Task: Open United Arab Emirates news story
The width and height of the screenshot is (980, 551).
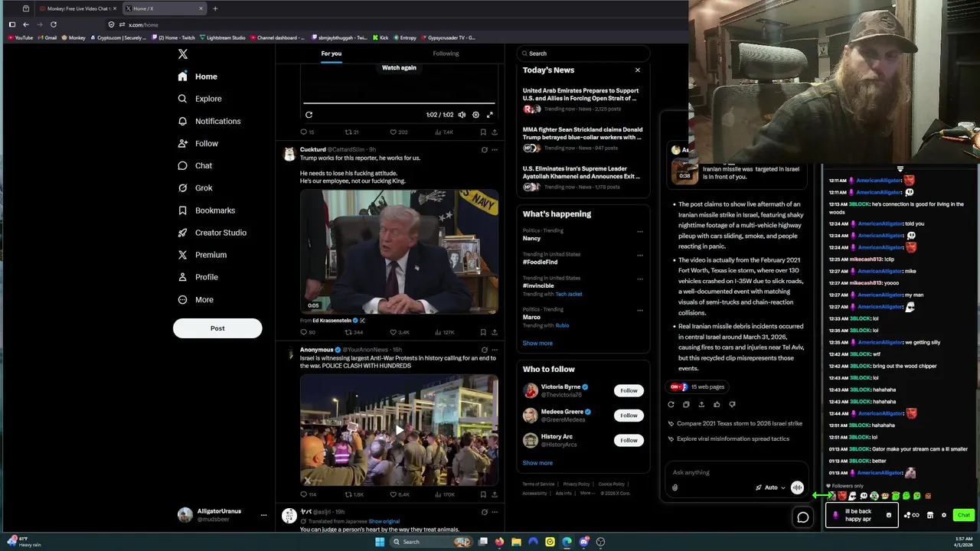Action: (582, 99)
